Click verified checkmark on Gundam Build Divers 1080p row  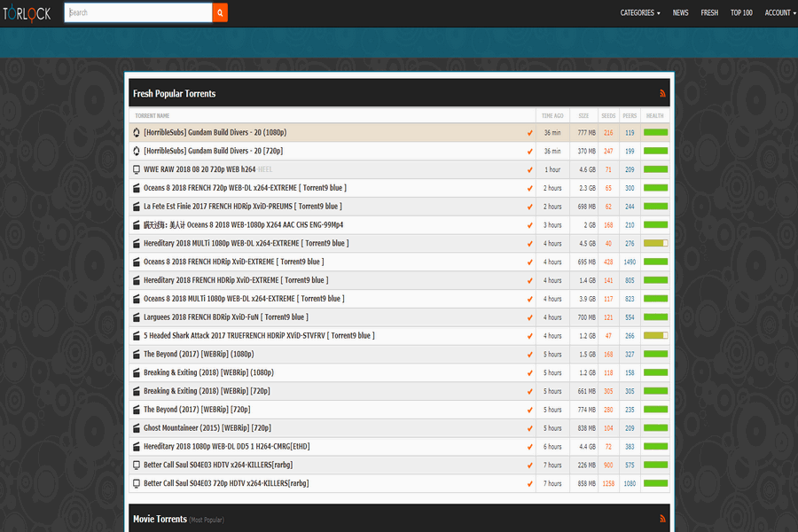coord(530,133)
